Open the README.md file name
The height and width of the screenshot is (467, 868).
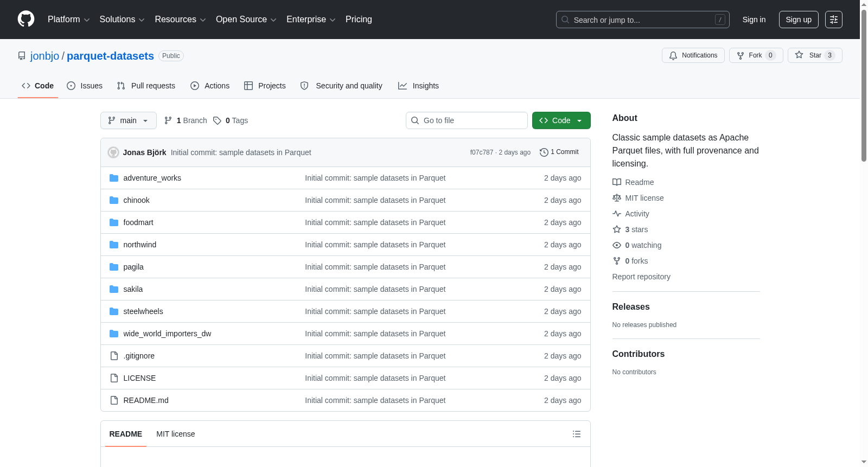click(146, 400)
